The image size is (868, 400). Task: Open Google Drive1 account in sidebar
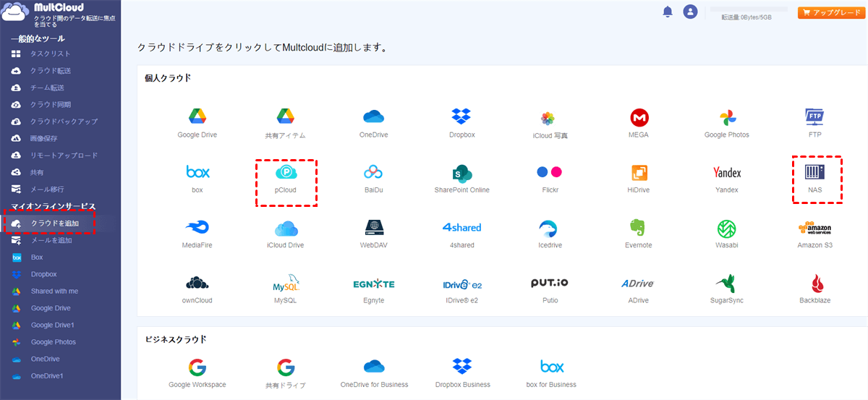click(52, 325)
